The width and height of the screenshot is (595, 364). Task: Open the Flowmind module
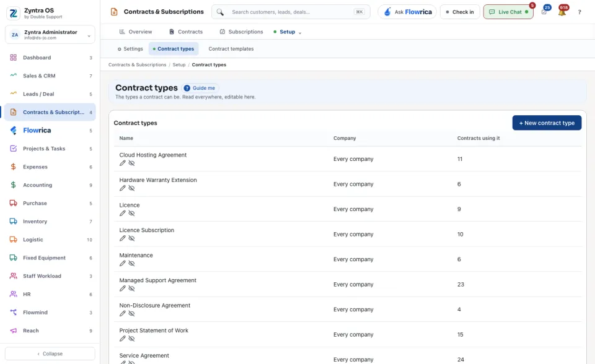tap(50, 313)
